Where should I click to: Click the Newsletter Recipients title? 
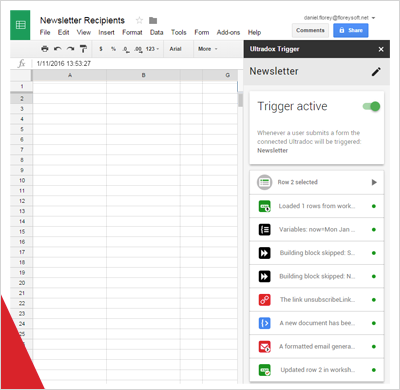coord(82,20)
